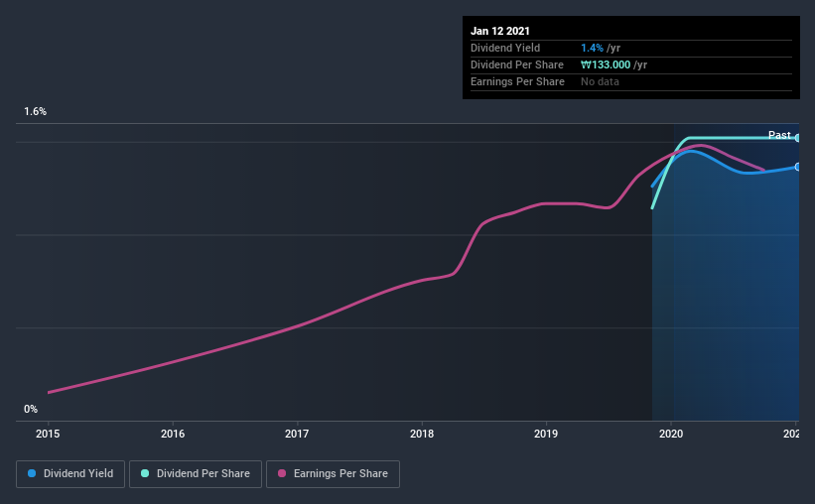Screen dimensions: 815x504
Task: Click the pink dot in Earnings Per Share legend
Action: click(282, 474)
